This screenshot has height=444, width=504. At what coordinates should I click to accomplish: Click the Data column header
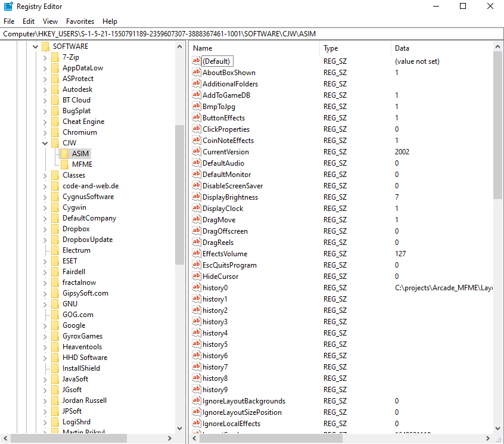442,48
